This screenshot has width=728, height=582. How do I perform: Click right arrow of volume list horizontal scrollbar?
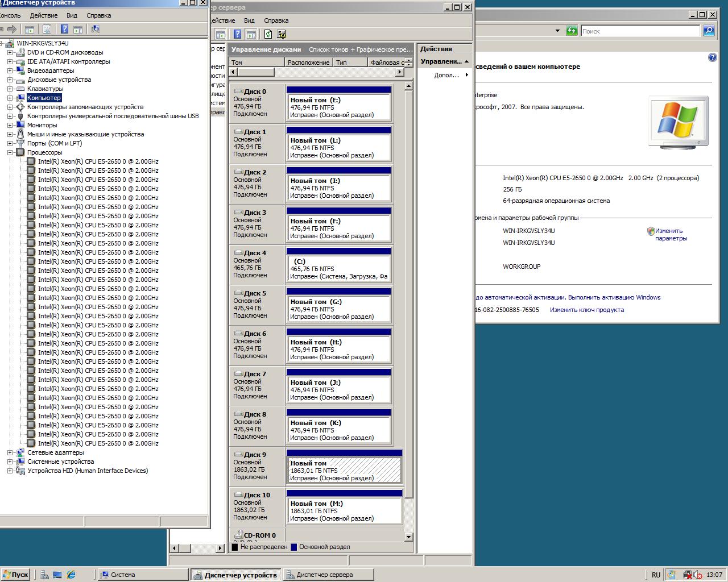point(400,72)
